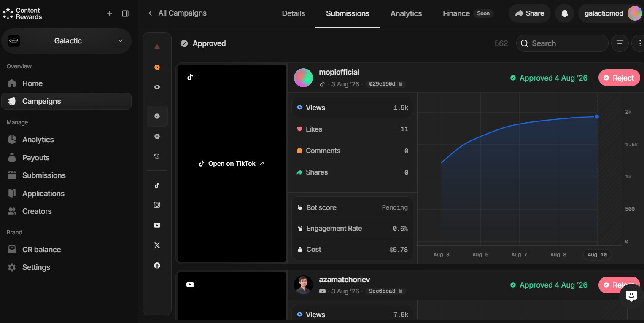The height and width of the screenshot is (323, 644).
Task: Go to Home in the sidebar
Action: 67,83
